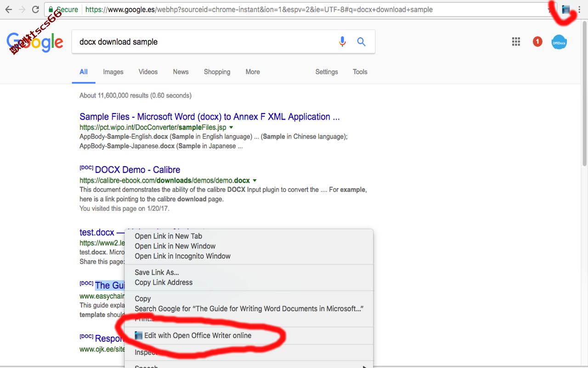
Task: Open Sample Files - Microsoft Word result link
Action: (x=209, y=117)
